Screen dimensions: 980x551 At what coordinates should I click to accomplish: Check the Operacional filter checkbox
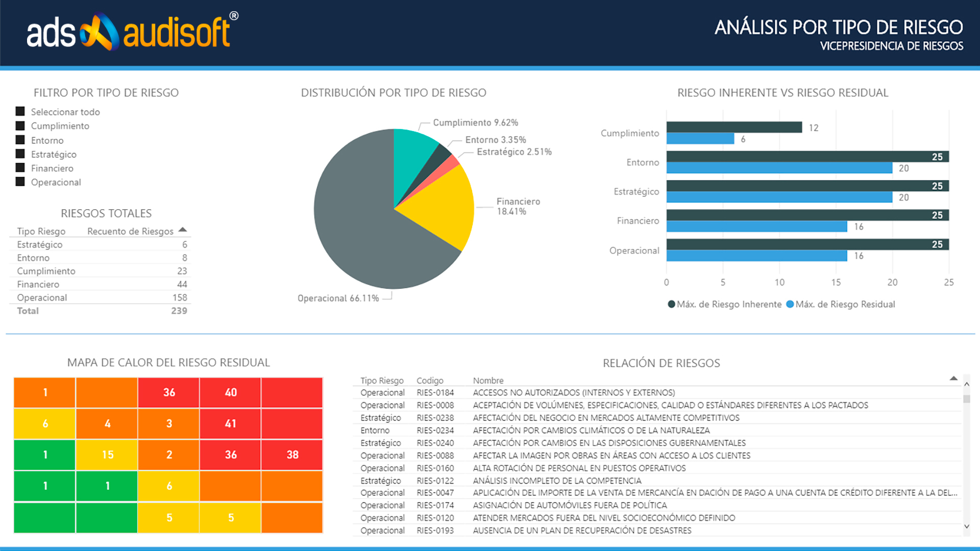coord(20,182)
